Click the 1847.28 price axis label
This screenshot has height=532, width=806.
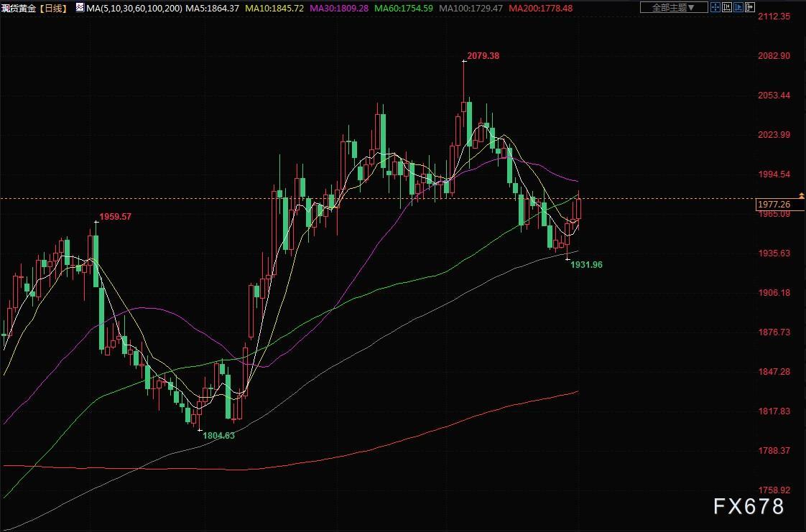pos(774,371)
